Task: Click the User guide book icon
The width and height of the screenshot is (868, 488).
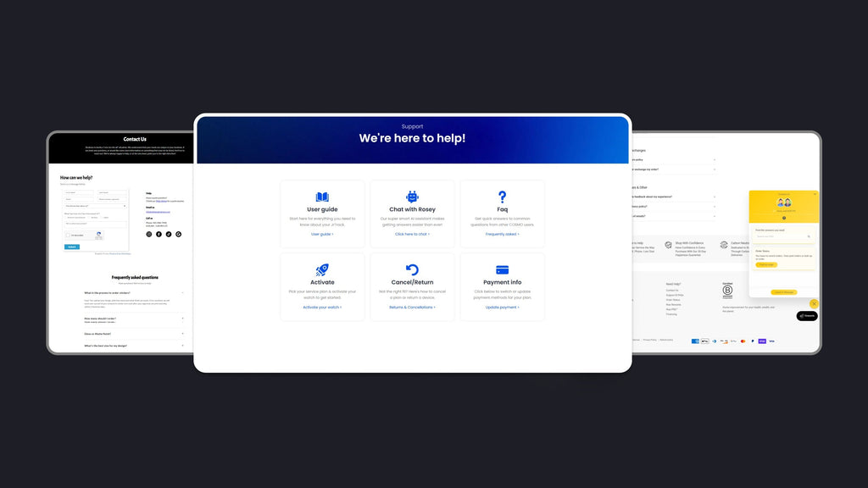Action: (x=322, y=197)
